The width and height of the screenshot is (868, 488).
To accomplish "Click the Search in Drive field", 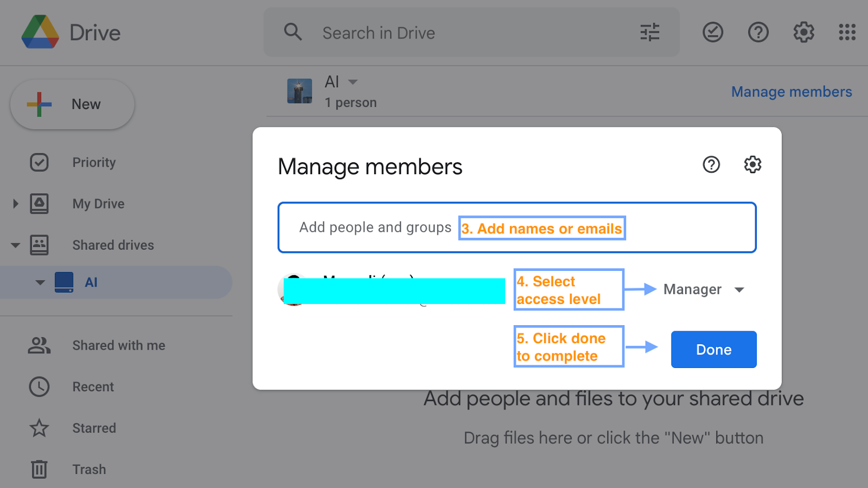I will click(471, 33).
